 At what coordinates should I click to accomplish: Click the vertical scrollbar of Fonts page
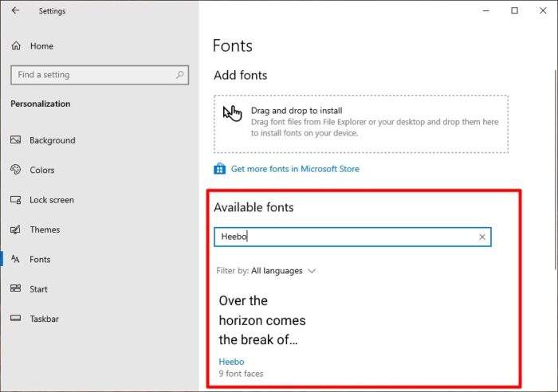pos(556,170)
